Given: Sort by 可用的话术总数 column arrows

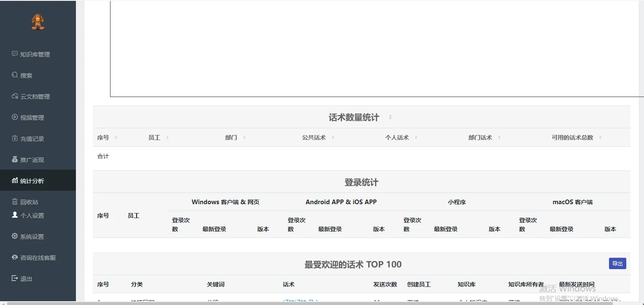Looking at the screenshot, I should pyautogui.click(x=600, y=138).
